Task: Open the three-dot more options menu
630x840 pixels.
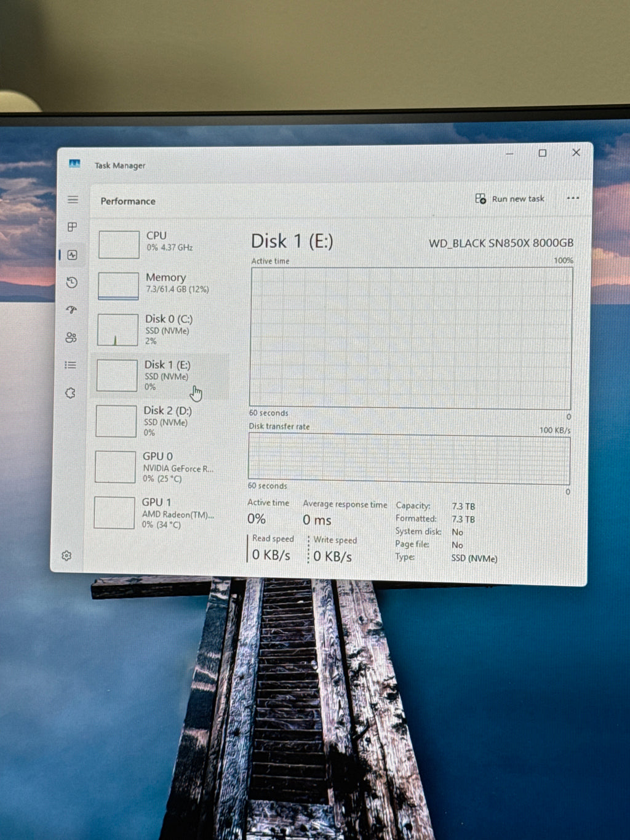Action: tap(573, 198)
